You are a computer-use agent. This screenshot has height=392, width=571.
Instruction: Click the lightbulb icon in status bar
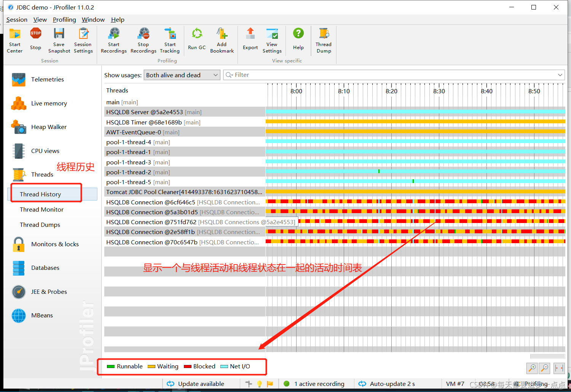260,384
